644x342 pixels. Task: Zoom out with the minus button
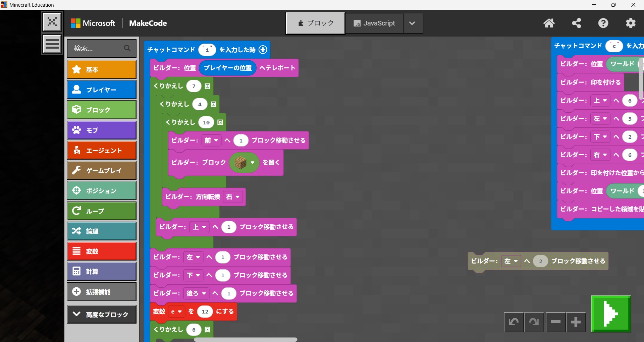555,322
